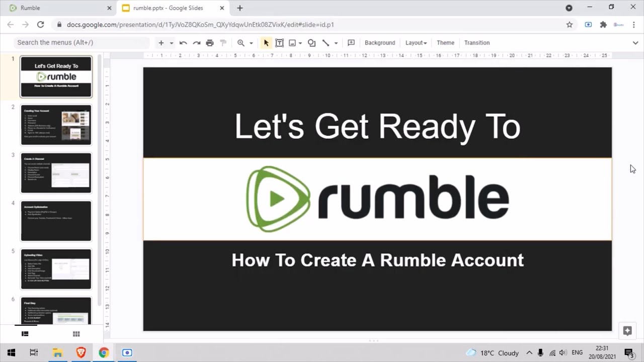Switch to the Rumble browser tab
This screenshot has width=644, height=362.
tap(58, 8)
